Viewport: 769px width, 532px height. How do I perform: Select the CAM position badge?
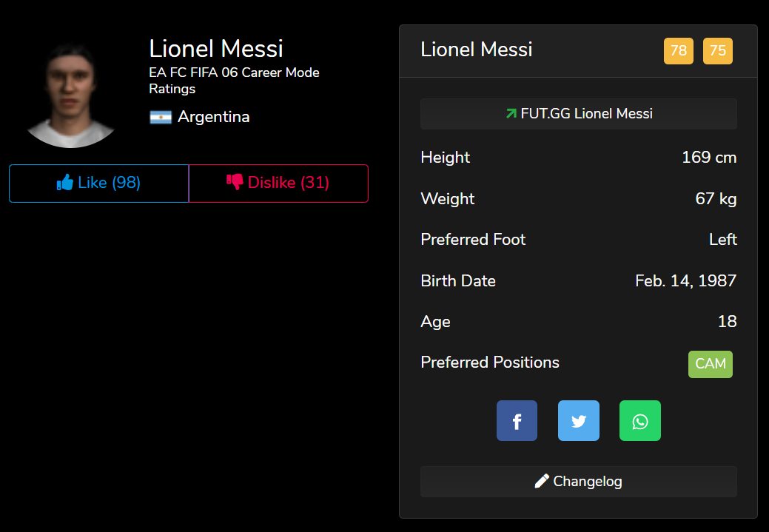[x=711, y=364]
